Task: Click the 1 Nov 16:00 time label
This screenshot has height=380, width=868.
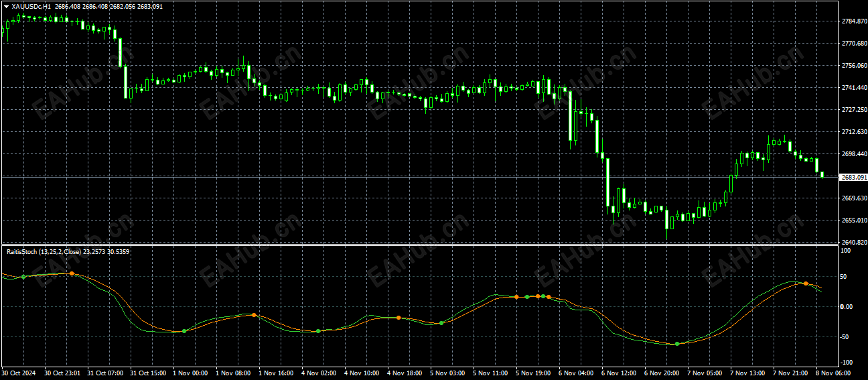Action: [x=276, y=373]
